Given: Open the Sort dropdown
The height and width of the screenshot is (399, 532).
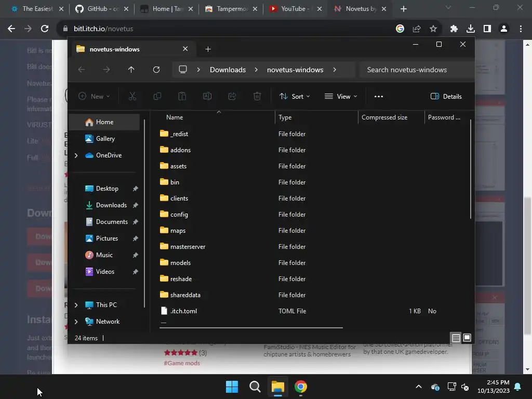Looking at the screenshot, I should point(295,96).
